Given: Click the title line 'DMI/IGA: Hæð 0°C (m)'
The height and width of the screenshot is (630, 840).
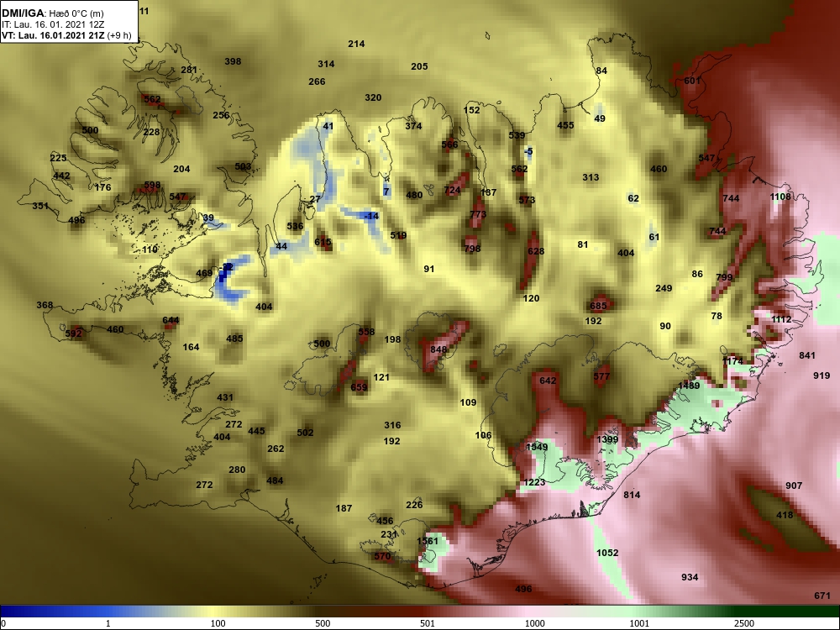Looking at the screenshot, I should click(52, 13).
